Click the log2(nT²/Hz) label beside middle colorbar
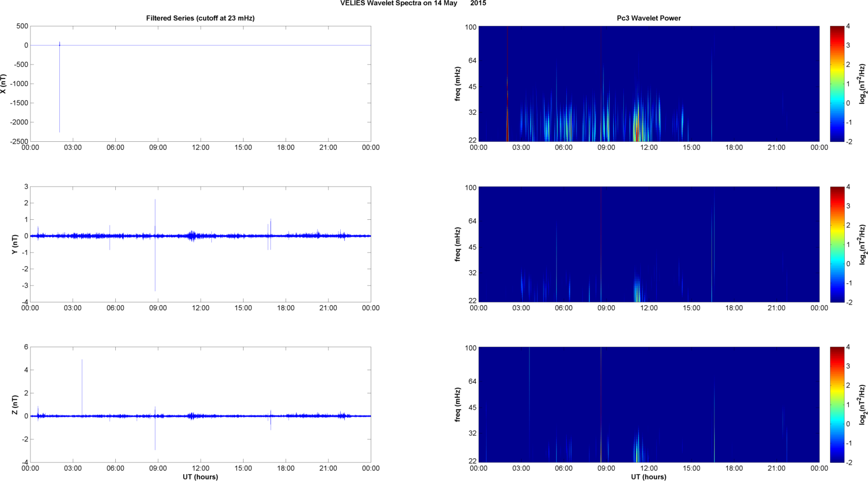868x481 pixels. [x=862, y=244]
